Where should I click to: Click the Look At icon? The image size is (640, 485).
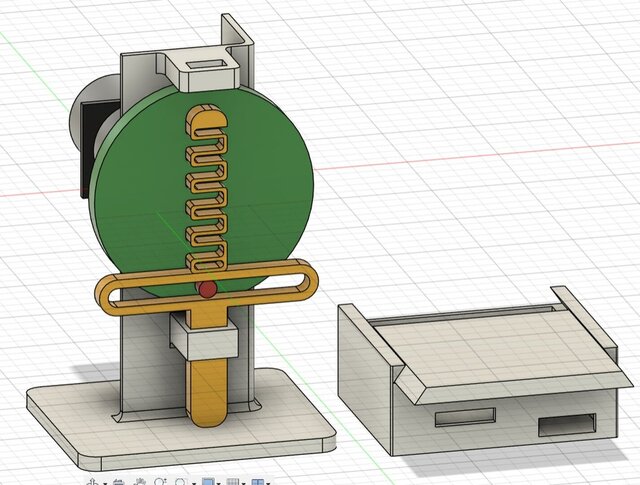(118, 482)
